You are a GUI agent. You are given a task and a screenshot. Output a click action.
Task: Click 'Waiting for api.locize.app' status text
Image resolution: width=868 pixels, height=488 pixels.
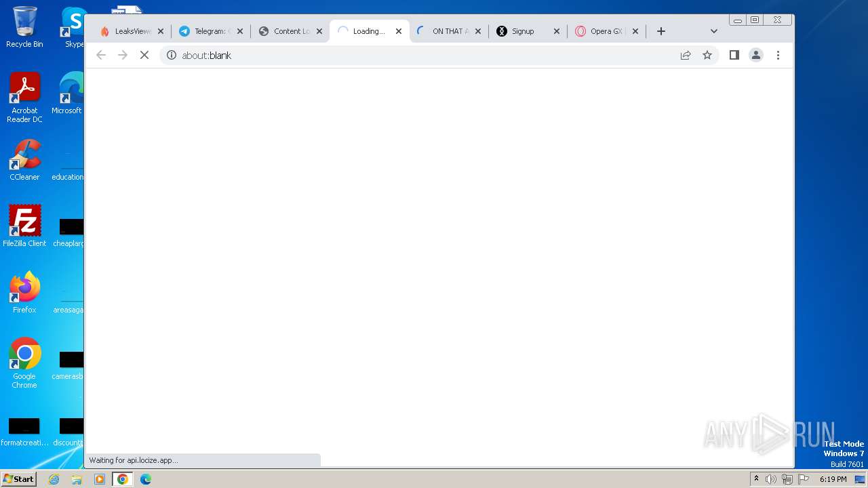pyautogui.click(x=134, y=460)
